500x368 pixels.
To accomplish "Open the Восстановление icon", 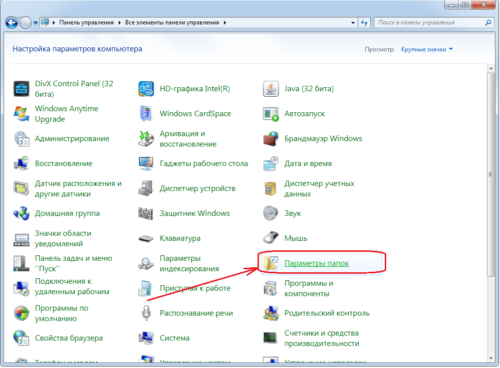I will (x=21, y=163).
